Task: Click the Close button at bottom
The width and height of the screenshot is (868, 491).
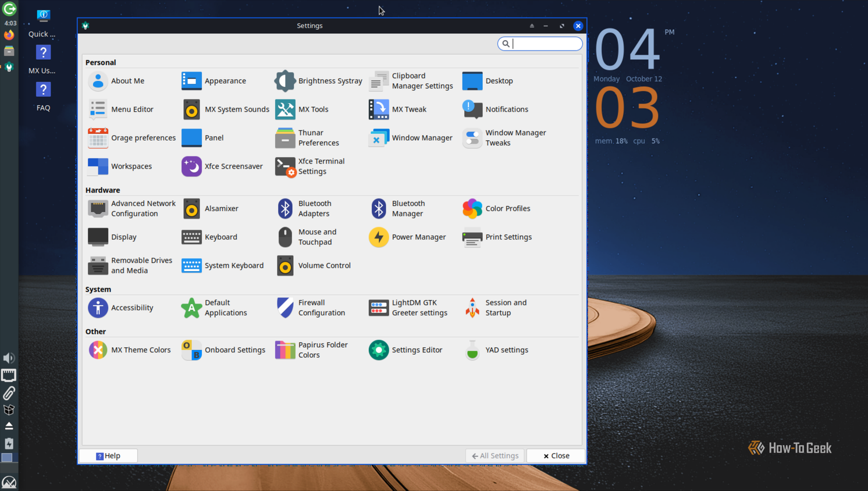Action: coord(556,456)
